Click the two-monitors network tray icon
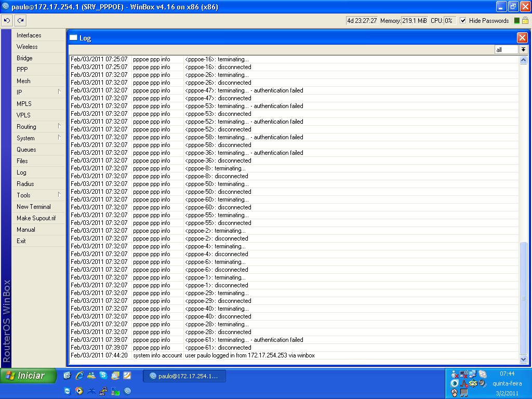Viewport: 532px width, 399px height. (473, 374)
